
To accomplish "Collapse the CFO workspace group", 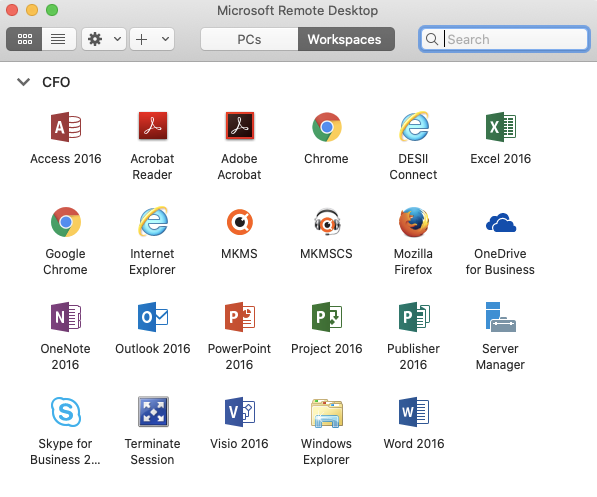I will pyautogui.click(x=24, y=82).
